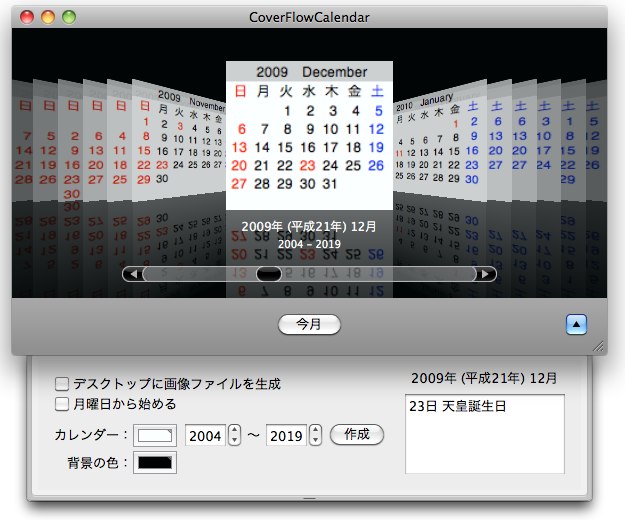
Task: Select the 2009 November calendar cover
Action: point(179,141)
